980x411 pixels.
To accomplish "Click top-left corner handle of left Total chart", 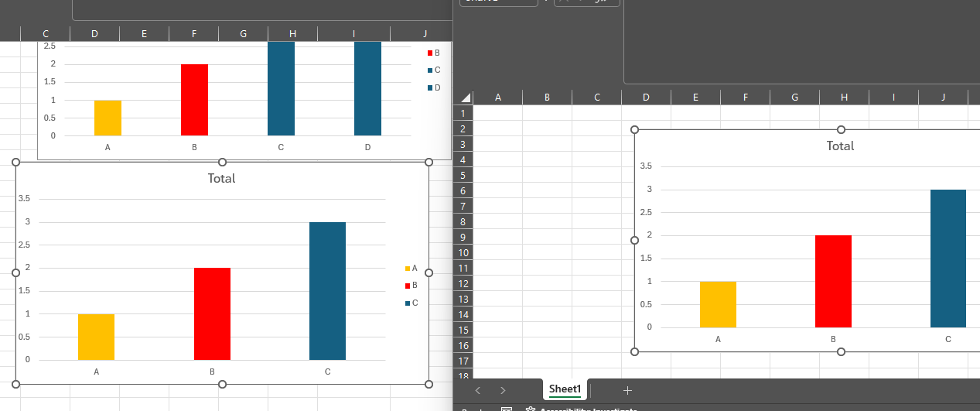I will coord(15,162).
